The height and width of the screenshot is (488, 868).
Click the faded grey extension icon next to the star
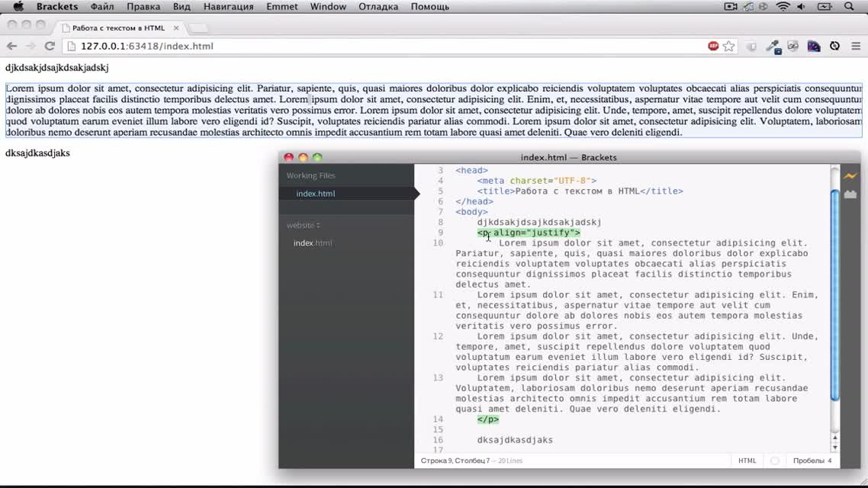pos(751,47)
